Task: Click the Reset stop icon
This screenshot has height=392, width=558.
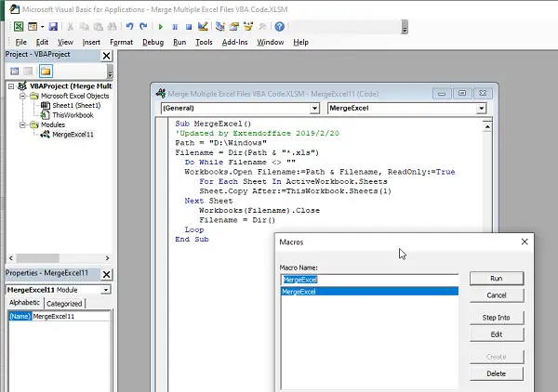Action: pos(187,27)
